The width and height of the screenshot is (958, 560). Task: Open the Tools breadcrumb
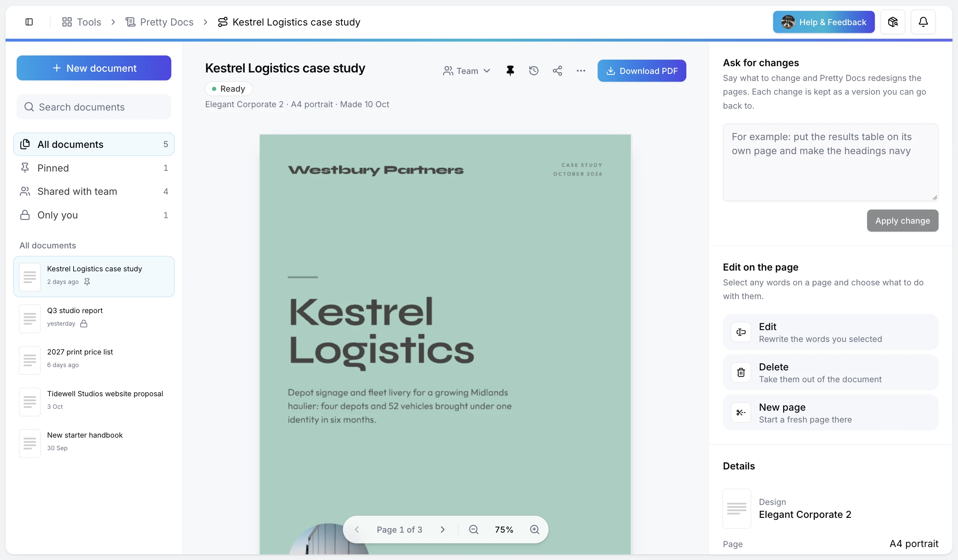(x=82, y=22)
